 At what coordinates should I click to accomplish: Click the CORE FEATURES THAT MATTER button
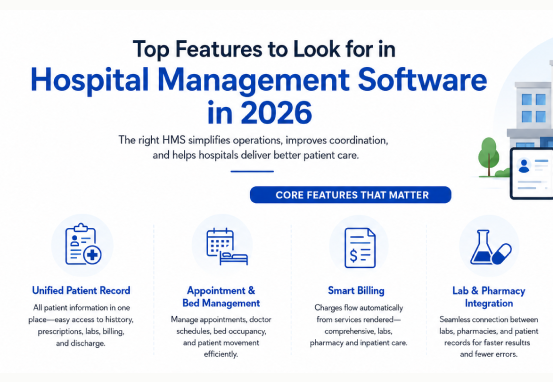pyautogui.click(x=351, y=195)
